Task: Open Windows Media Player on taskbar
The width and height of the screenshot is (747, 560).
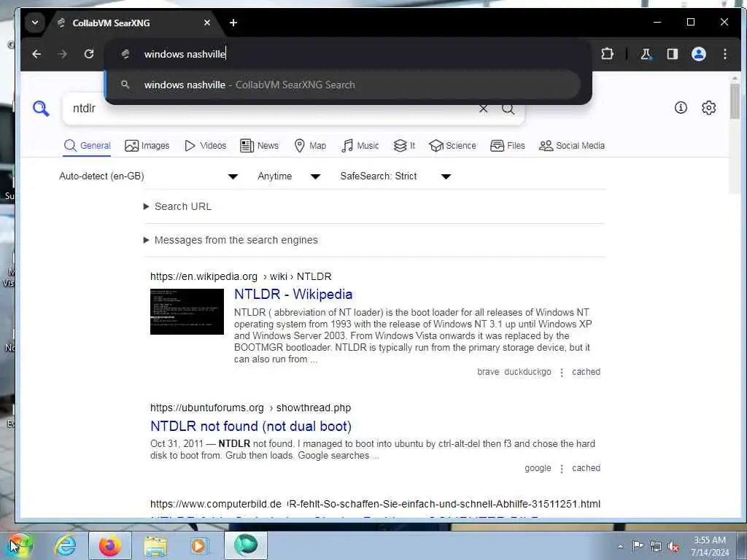Action: point(198,546)
